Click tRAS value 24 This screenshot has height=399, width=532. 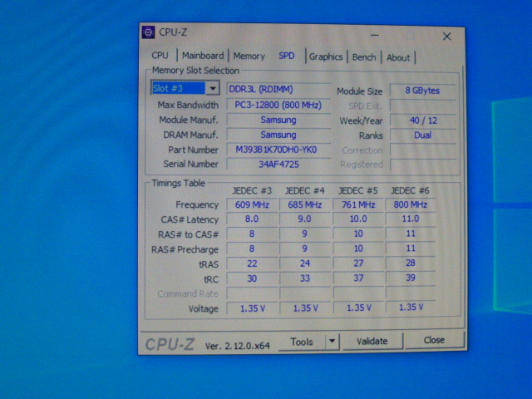(305, 264)
